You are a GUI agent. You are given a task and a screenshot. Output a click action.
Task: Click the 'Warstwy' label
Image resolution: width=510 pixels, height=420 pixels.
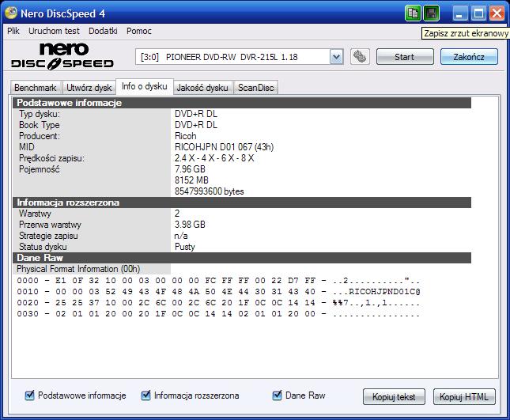click(35, 214)
